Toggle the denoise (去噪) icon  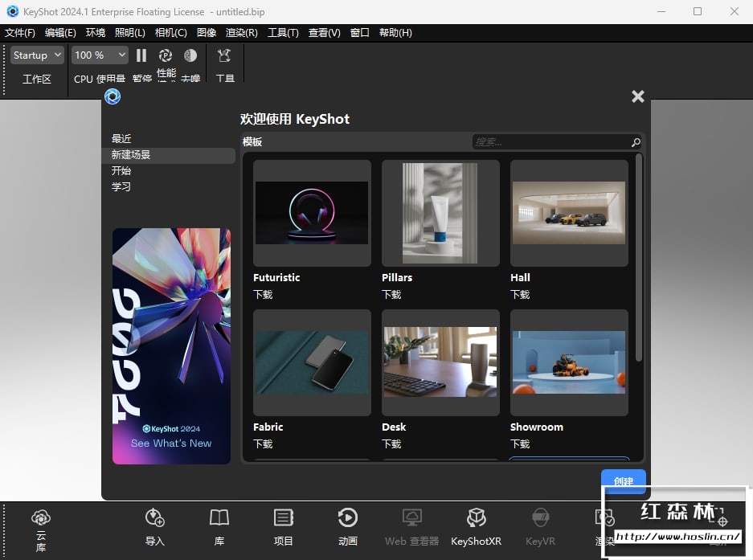tap(190, 55)
